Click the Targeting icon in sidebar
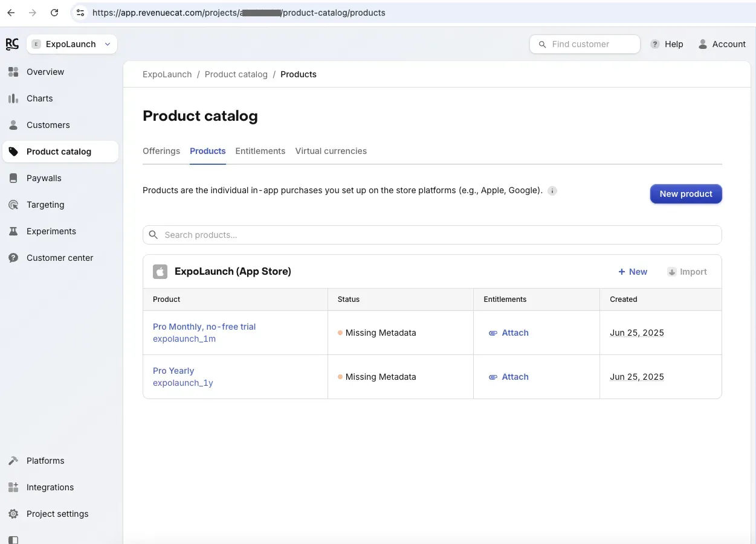The height and width of the screenshot is (544, 756). [x=13, y=205]
